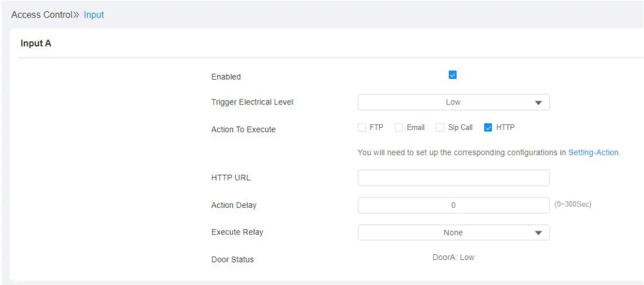Open the Trigger Electrical Level dropdown
The width and height of the screenshot is (644, 285).
click(x=453, y=102)
